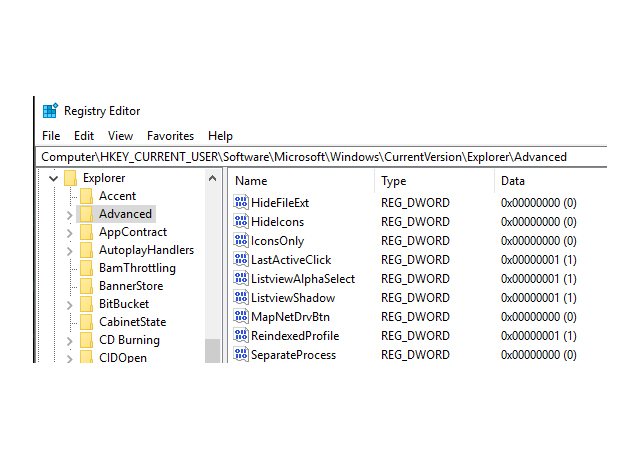Click the CIDOpen key folder icon
The height and width of the screenshot is (460, 640).
[87, 357]
